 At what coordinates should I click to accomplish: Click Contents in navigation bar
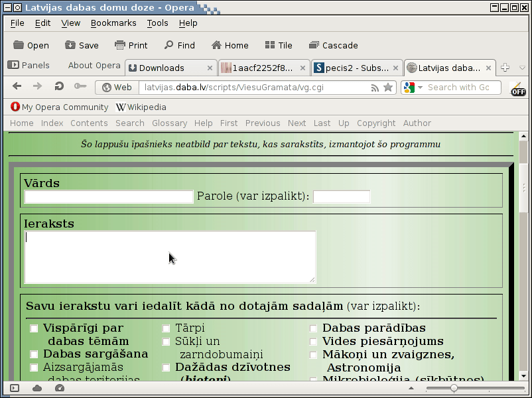89,123
